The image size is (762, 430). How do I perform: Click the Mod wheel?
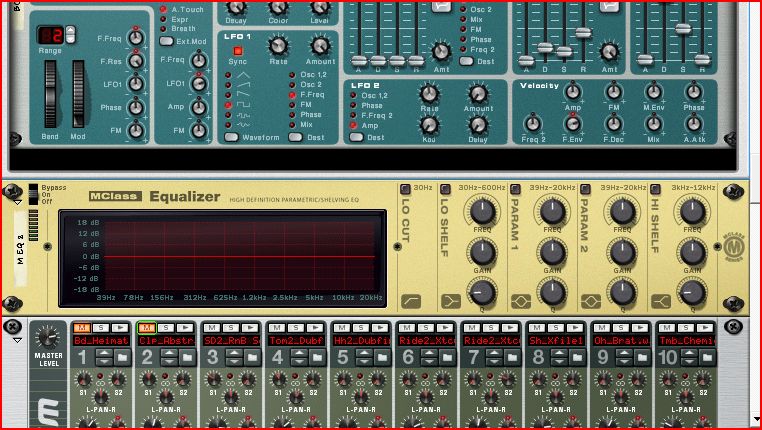click(78, 94)
